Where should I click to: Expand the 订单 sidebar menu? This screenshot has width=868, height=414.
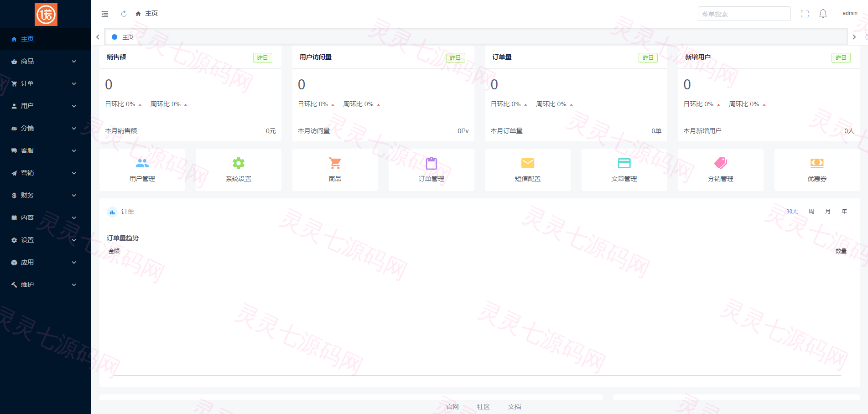[46, 83]
